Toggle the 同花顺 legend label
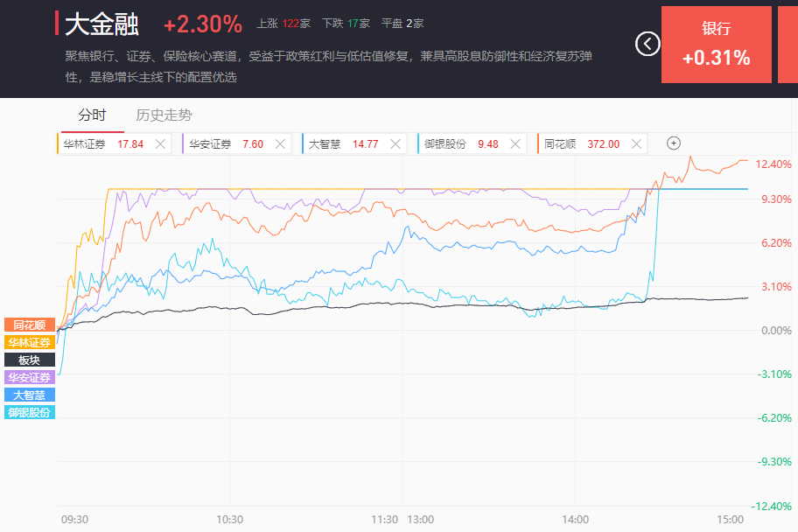The height and width of the screenshot is (532, 798). pyautogui.click(x=31, y=325)
